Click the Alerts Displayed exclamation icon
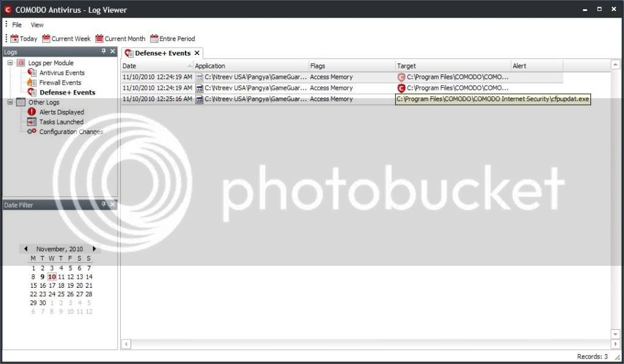 click(32, 112)
